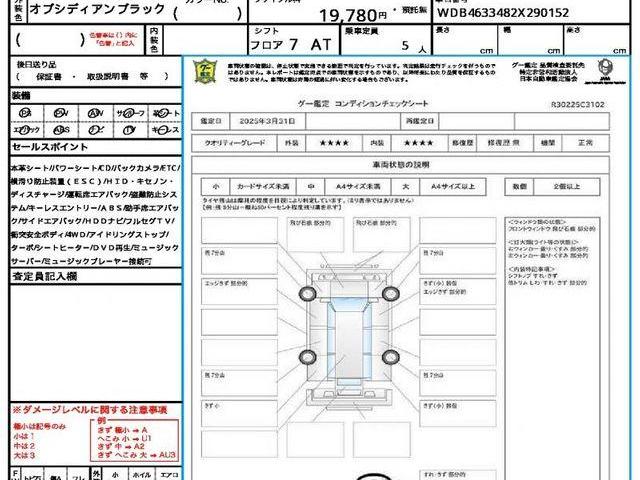This screenshot has width=640, height=480.
Task: Click the 後日送り品 label
Action: tap(36, 64)
